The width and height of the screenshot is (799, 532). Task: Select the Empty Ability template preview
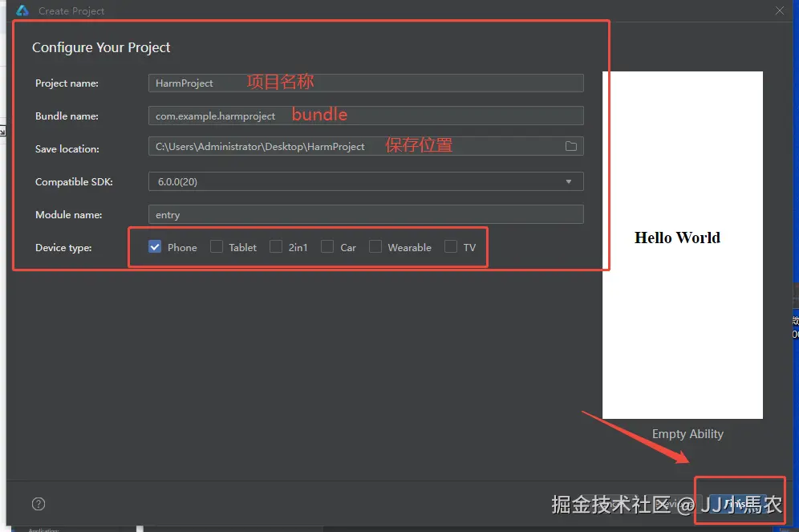point(687,433)
